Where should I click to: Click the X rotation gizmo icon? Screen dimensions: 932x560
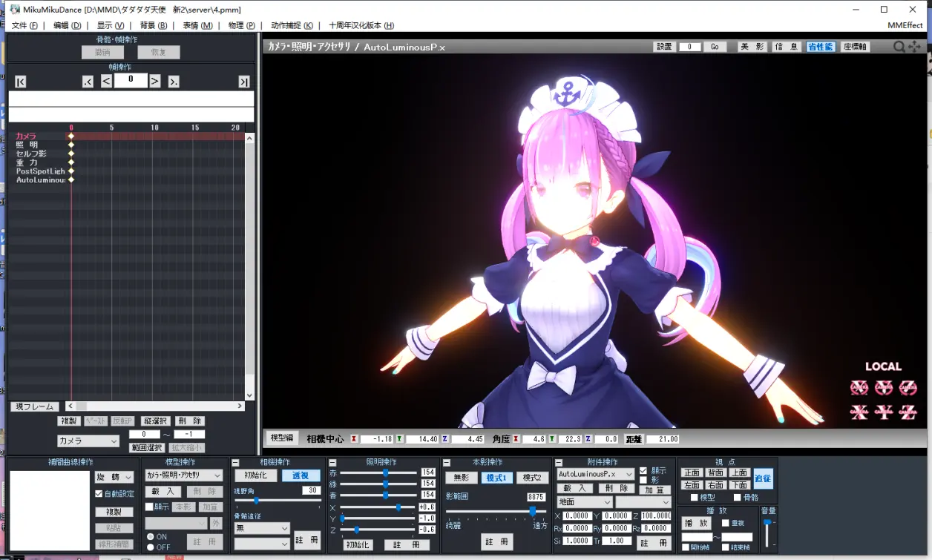(859, 387)
